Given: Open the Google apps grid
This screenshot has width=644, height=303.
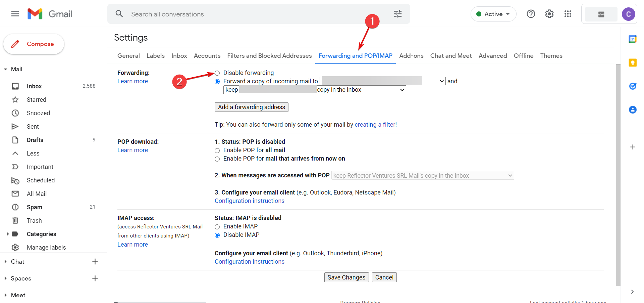Looking at the screenshot, I should click(x=568, y=14).
